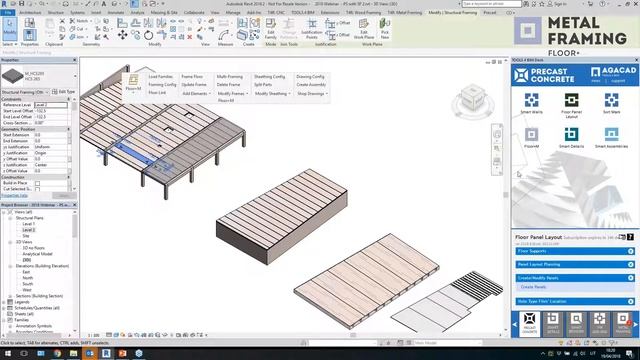This screenshot has height=360, width=640.
Task: Expand the Legends tree node
Action: click(x=4, y=302)
